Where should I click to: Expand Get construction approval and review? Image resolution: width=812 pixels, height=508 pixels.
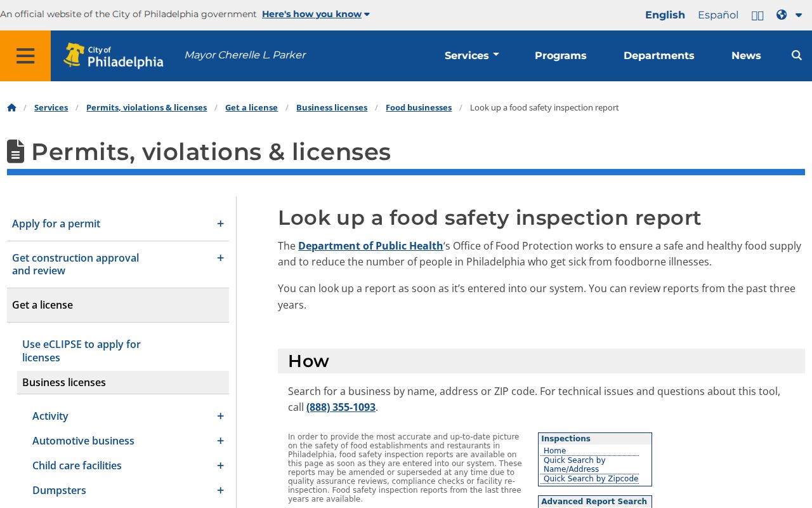coord(220,258)
